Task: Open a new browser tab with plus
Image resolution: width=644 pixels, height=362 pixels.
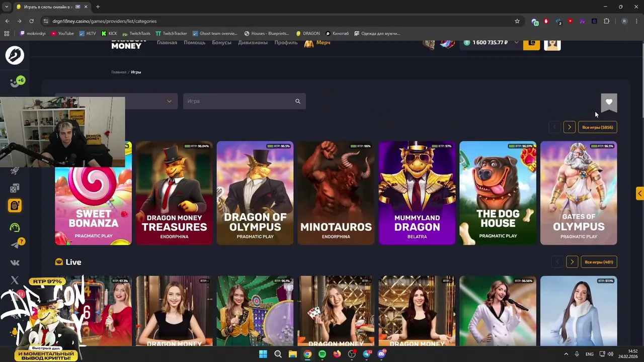Action: click(x=98, y=7)
